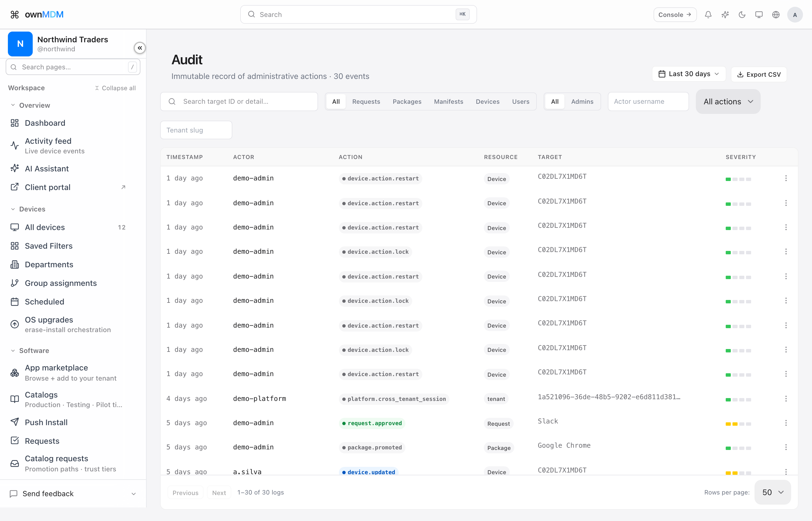
Task: Open row menu for package.promoted event
Action: [785, 447]
